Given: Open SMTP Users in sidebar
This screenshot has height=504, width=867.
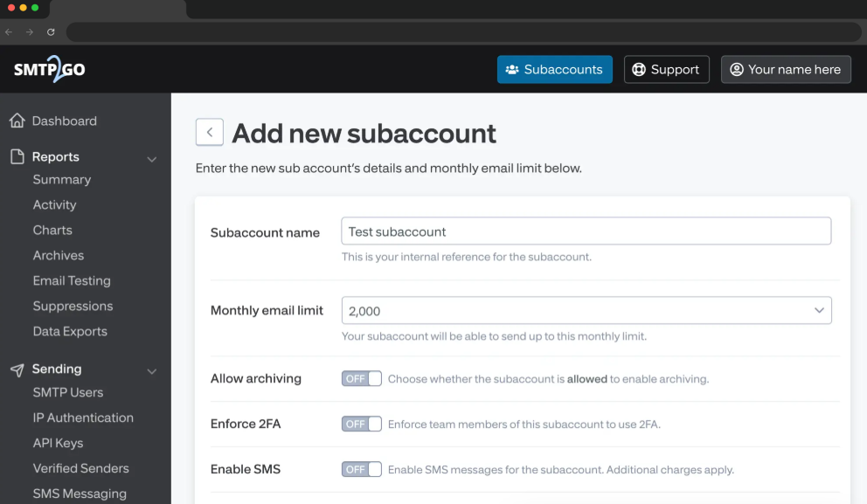Looking at the screenshot, I should coord(68,392).
